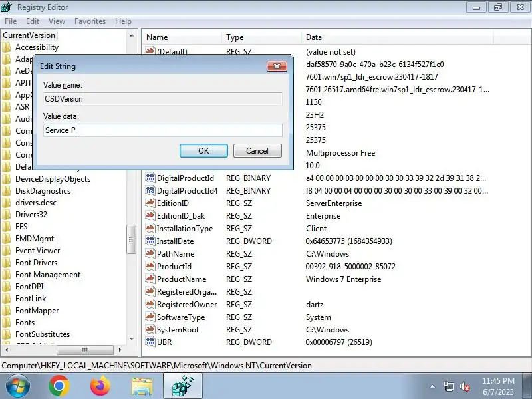This screenshot has width=532, height=399.
Task: Click the Data column header
Action: [397, 37]
